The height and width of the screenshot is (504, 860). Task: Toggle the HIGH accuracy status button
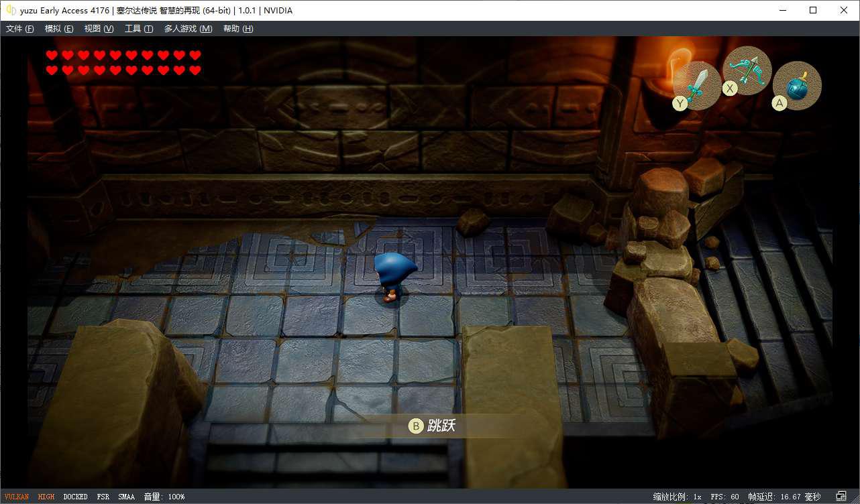[x=46, y=497]
